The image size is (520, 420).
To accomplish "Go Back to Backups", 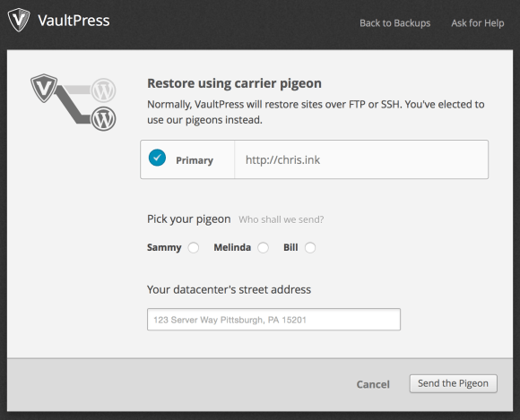I will 395,23.
